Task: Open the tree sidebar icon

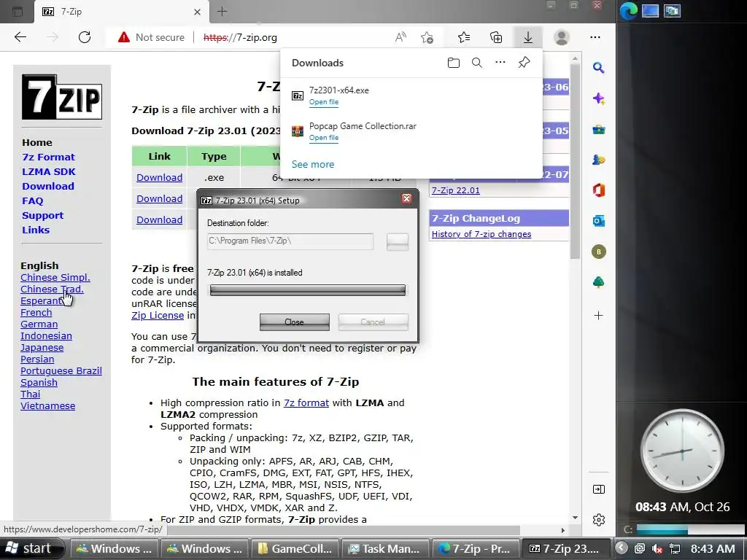Action: click(599, 282)
